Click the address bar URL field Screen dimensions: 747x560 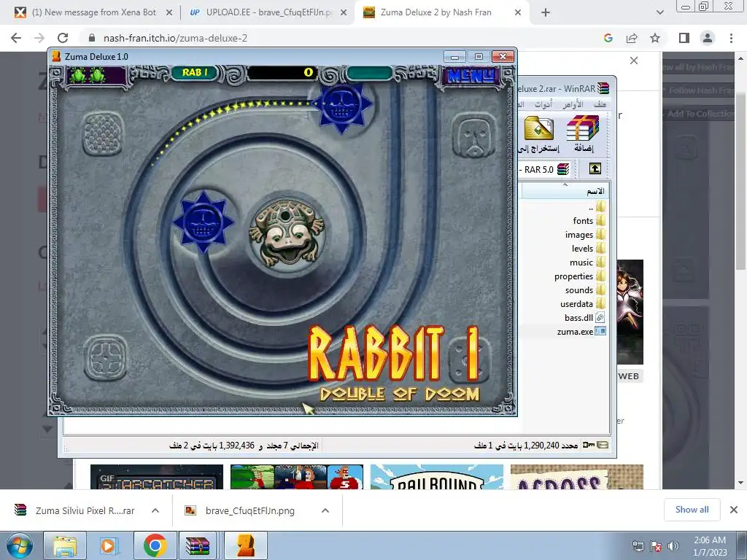point(333,38)
